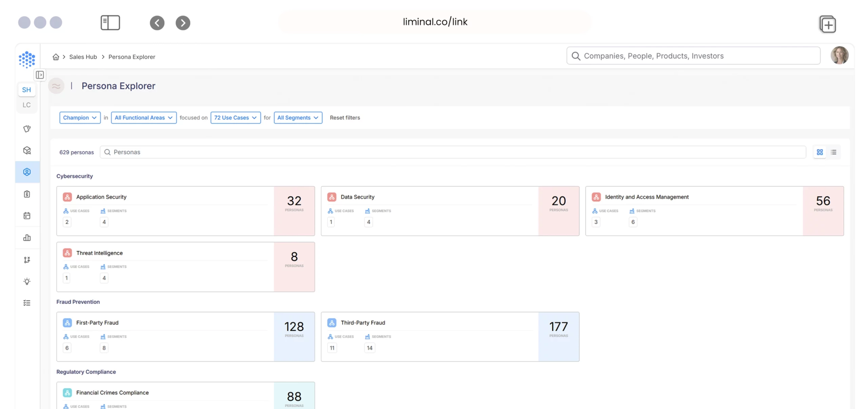The width and height of the screenshot is (868, 409).
Task: Open the bar chart icon in sidebar
Action: (27, 238)
